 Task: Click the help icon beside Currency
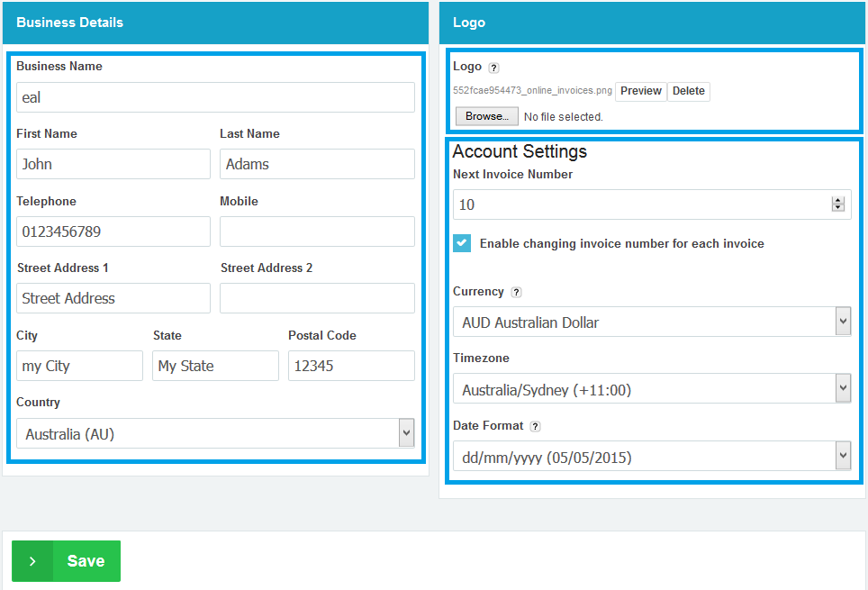(516, 292)
